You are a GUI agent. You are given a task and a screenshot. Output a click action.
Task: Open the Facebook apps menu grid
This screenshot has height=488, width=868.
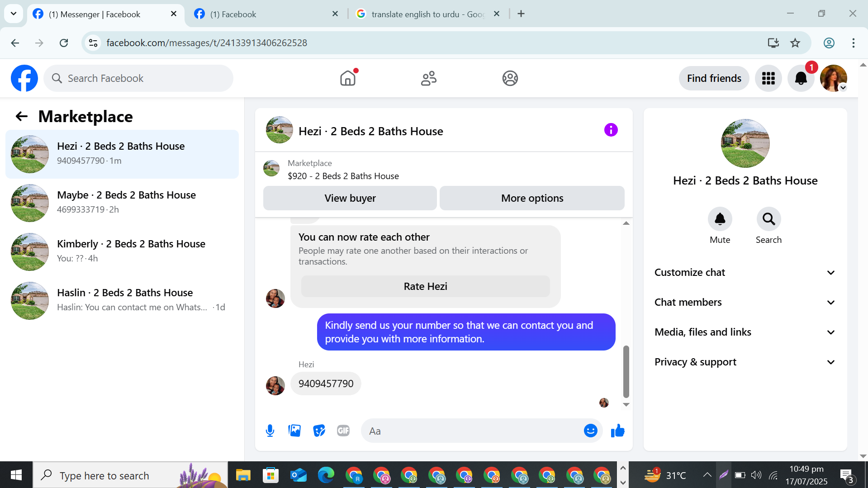pyautogui.click(x=768, y=78)
